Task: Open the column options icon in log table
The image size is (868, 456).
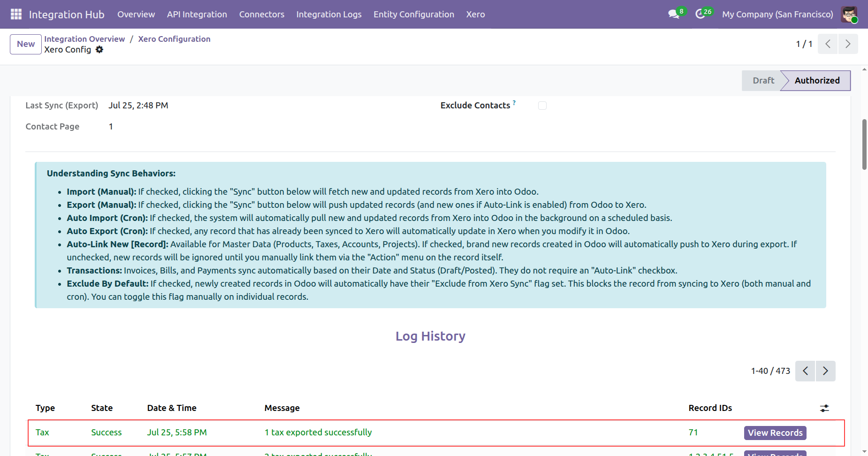Action: pyautogui.click(x=824, y=408)
